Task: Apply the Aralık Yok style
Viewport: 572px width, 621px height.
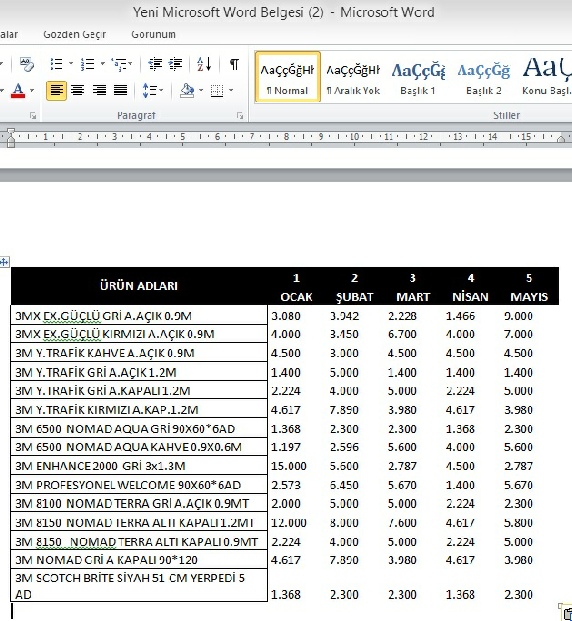Action: click(x=353, y=77)
